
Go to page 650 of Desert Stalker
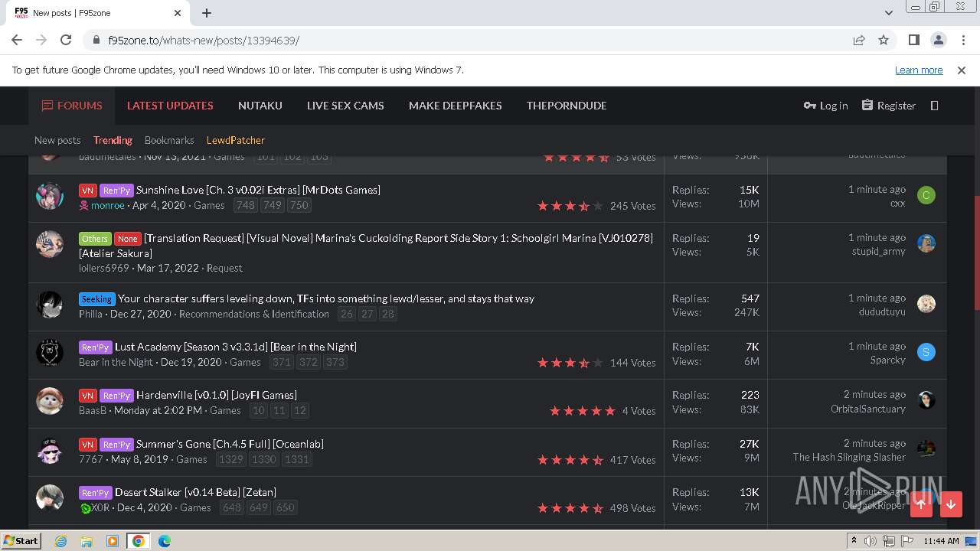(x=286, y=507)
